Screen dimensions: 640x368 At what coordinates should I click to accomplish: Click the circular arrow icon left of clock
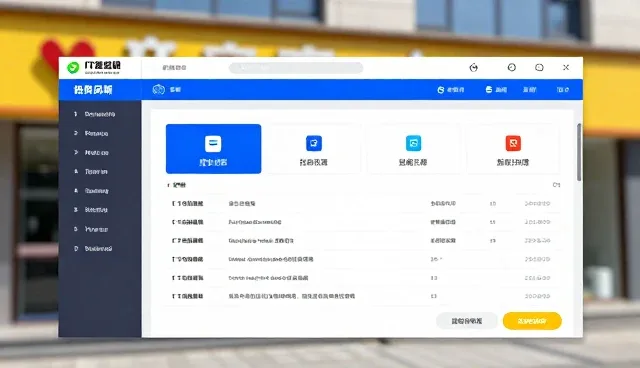473,68
